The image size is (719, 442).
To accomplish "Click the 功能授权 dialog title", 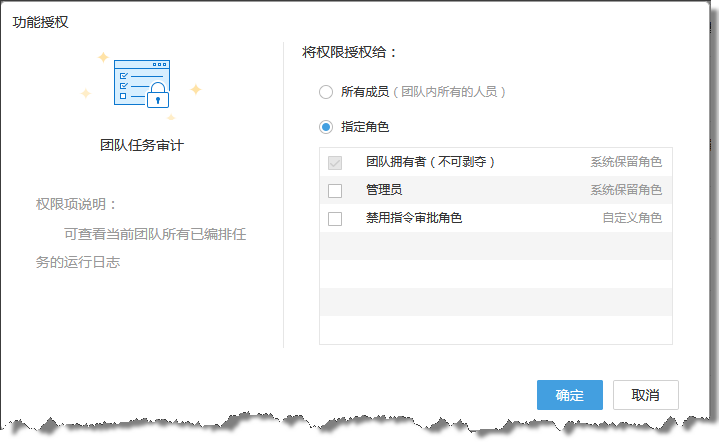I will [41, 21].
